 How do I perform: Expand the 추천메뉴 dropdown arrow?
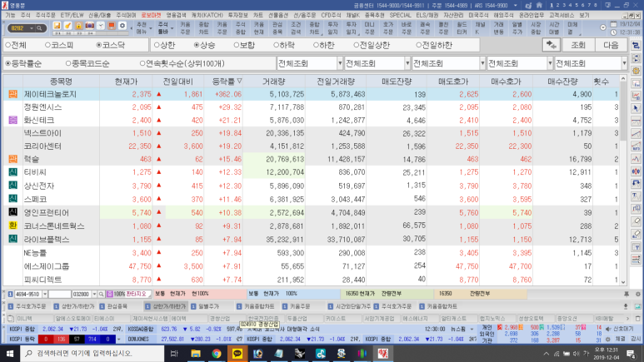[151, 28]
